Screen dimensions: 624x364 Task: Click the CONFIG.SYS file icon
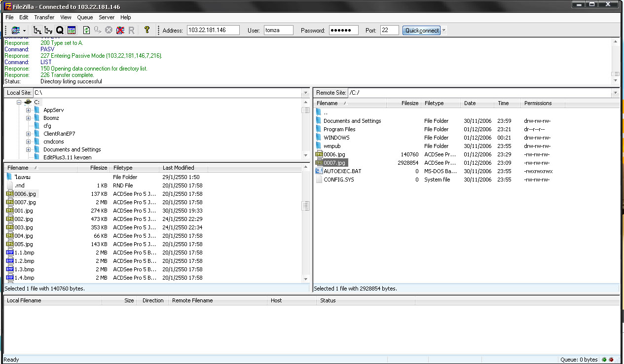point(319,180)
